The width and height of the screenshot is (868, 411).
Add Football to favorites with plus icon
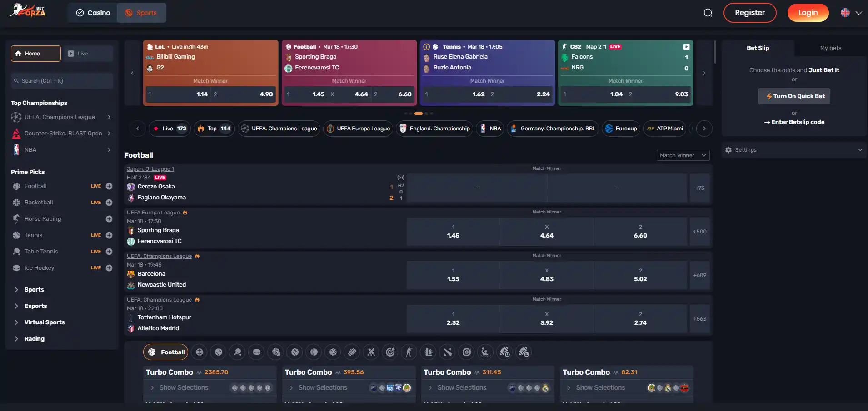(109, 186)
